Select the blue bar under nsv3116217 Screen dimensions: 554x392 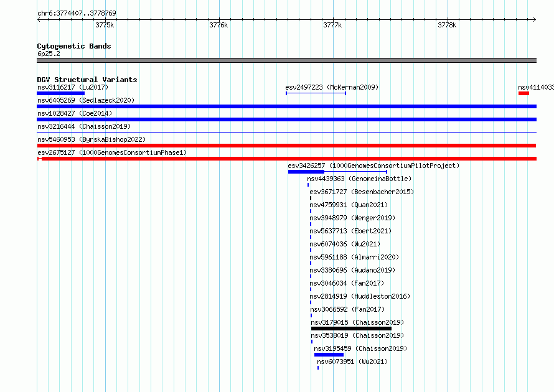61,93
